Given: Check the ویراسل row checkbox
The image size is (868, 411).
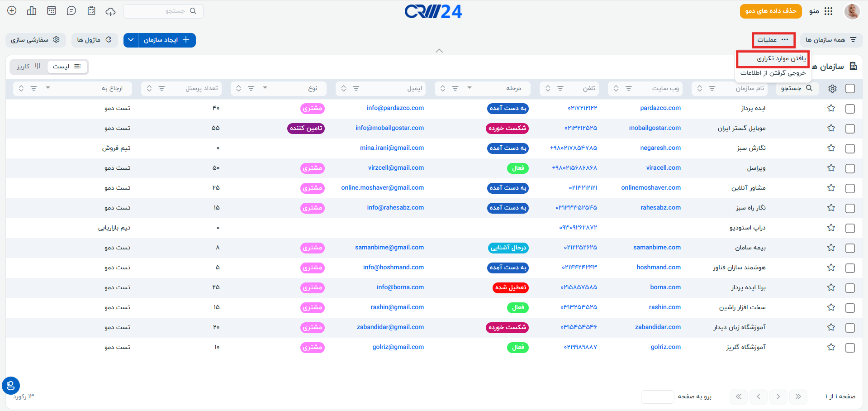Looking at the screenshot, I should pyautogui.click(x=850, y=168).
